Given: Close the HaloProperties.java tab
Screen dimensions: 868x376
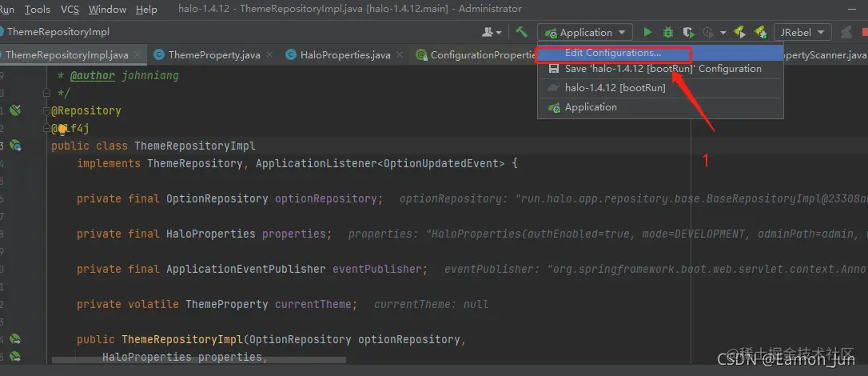Looking at the screenshot, I should 400,55.
